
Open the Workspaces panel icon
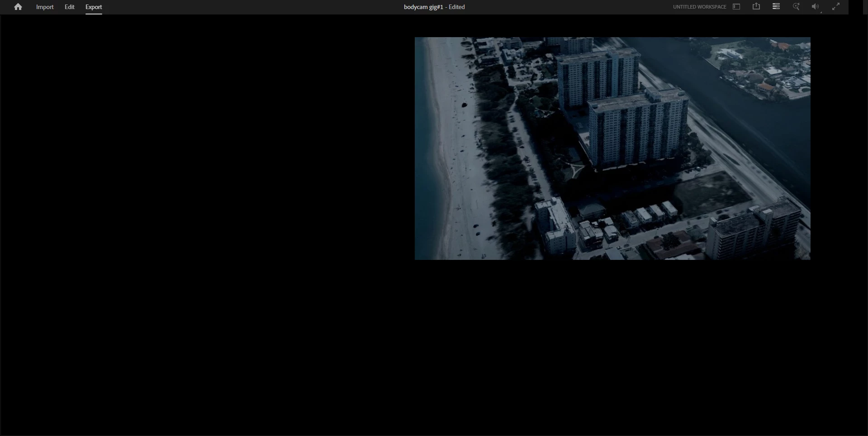tap(736, 7)
